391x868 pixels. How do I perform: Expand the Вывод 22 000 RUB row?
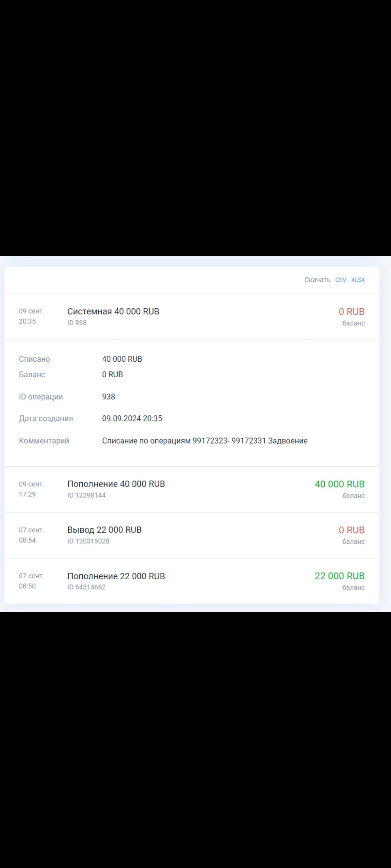pos(104,530)
